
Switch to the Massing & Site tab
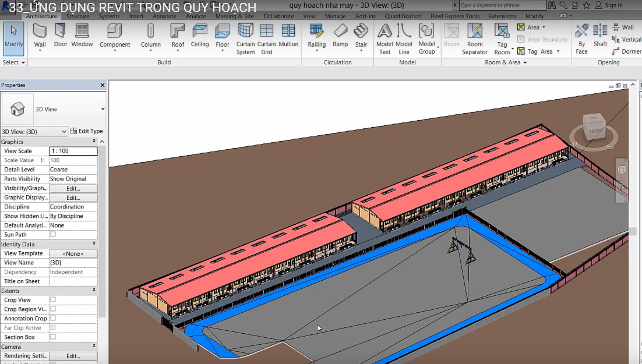click(x=234, y=16)
